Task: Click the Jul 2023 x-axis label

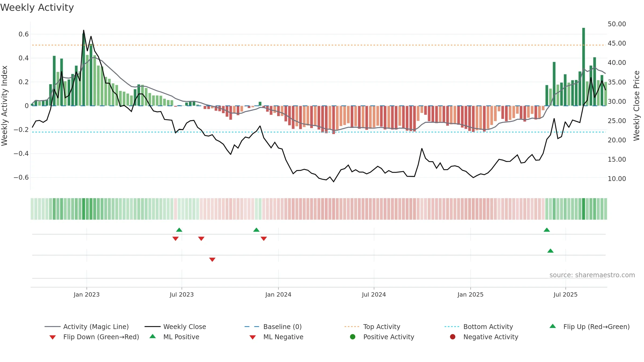Action: (x=182, y=294)
